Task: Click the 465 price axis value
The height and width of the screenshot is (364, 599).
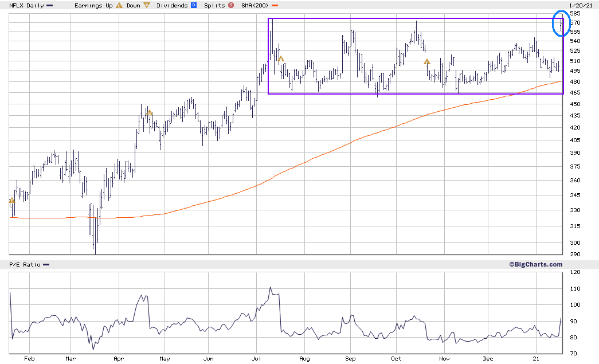Action: [x=575, y=93]
